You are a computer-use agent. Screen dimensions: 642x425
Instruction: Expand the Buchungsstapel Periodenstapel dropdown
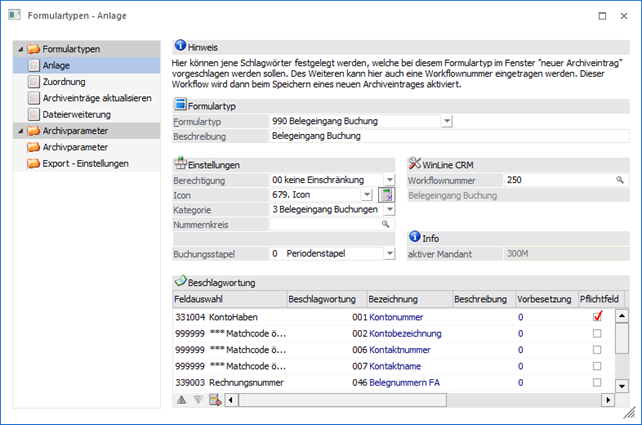(x=390, y=255)
